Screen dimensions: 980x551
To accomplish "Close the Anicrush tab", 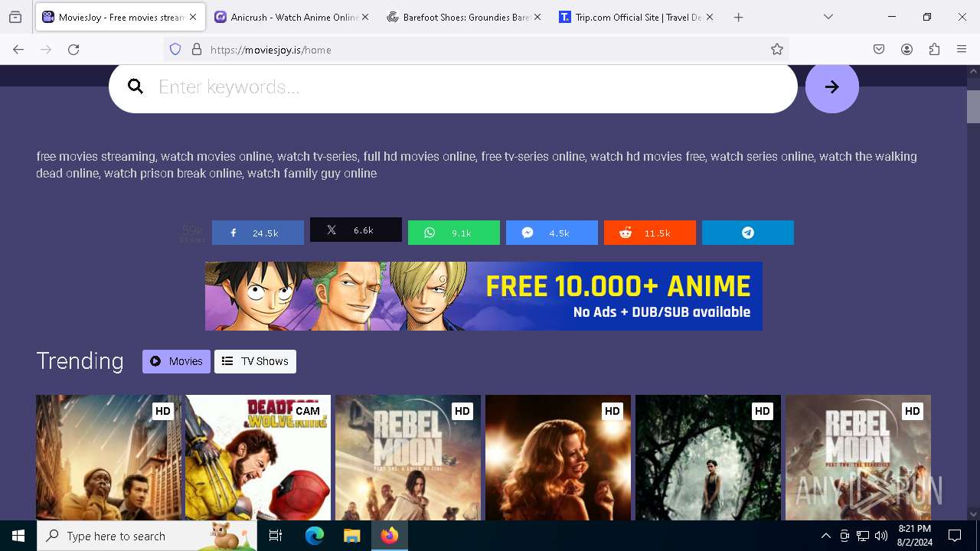I will [x=365, y=17].
